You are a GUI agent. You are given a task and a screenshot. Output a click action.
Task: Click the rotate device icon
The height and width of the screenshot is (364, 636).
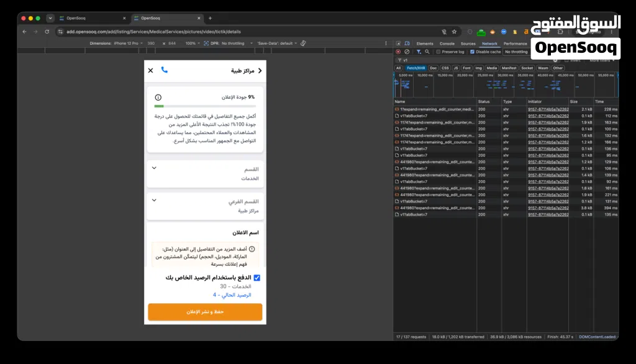[x=303, y=43]
